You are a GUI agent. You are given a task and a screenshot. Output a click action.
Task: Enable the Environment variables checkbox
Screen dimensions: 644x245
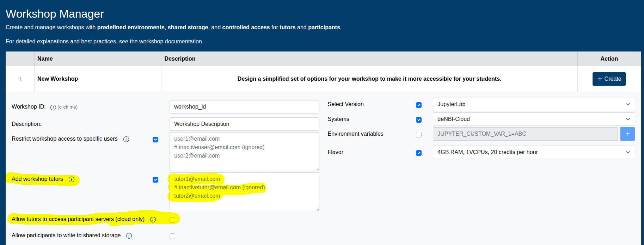coord(419,135)
